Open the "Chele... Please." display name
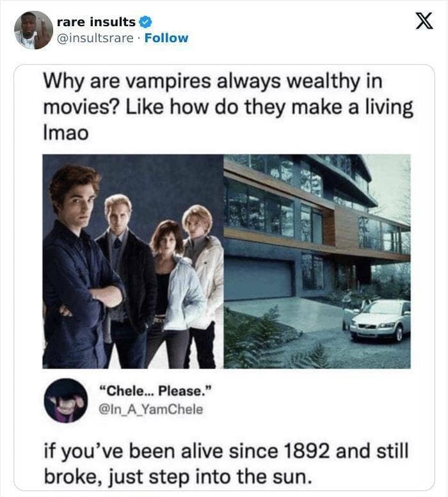Viewport: 448px width, 497px height. coord(155,391)
